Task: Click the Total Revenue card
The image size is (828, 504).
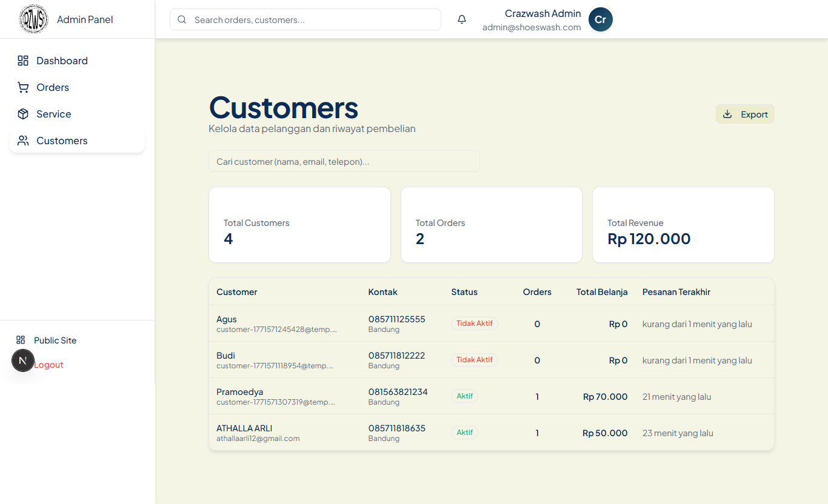Action: (683, 225)
